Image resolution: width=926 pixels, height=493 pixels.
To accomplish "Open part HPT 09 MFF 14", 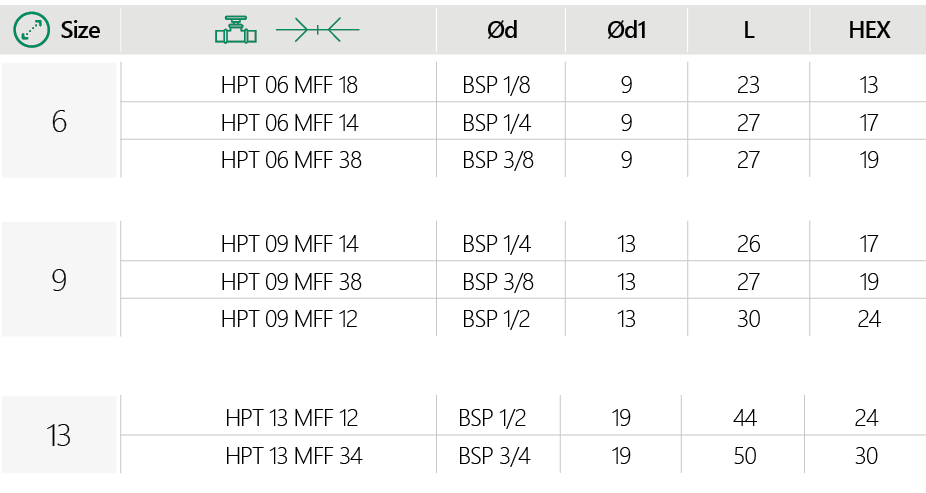I will [x=289, y=244].
